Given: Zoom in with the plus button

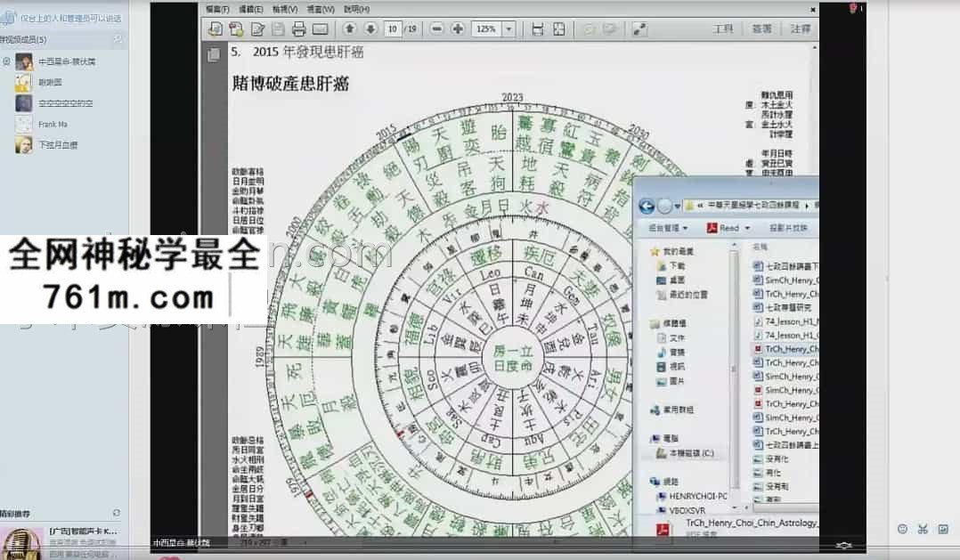Looking at the screenshot, I should [458, 28].
